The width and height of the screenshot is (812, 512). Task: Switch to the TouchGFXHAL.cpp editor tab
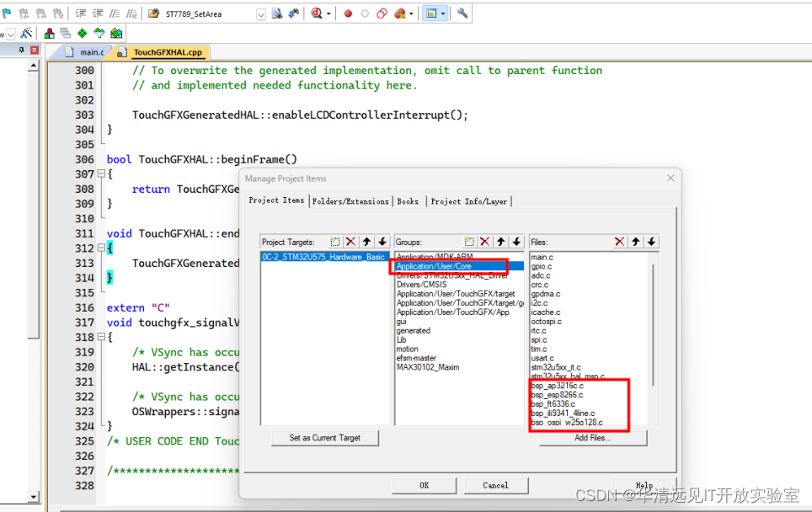[x=162, y=52]
